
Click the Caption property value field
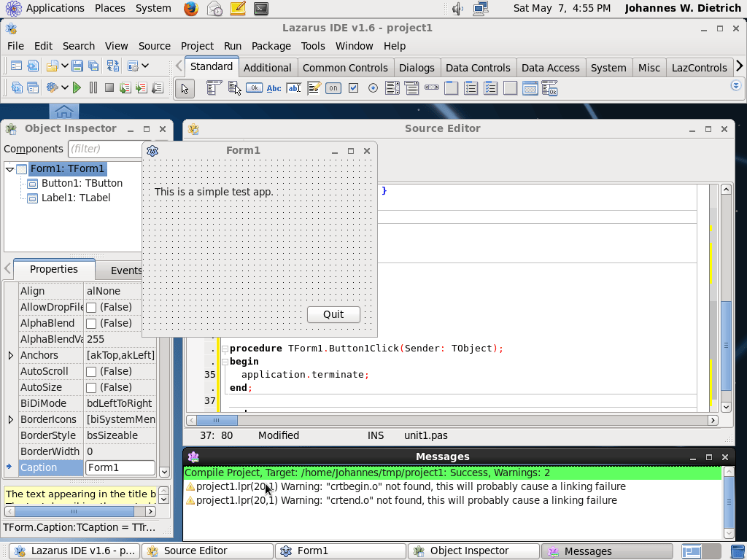120,467
